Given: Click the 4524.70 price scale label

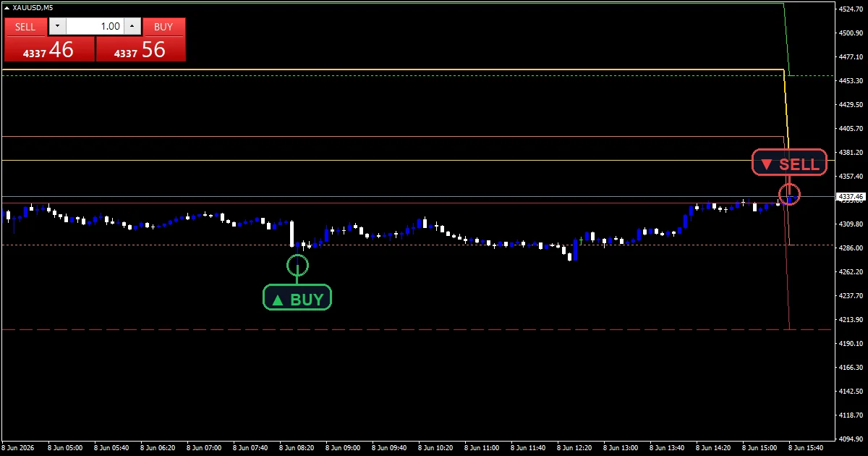Looking at the screenshot, I should click(849, 9).
